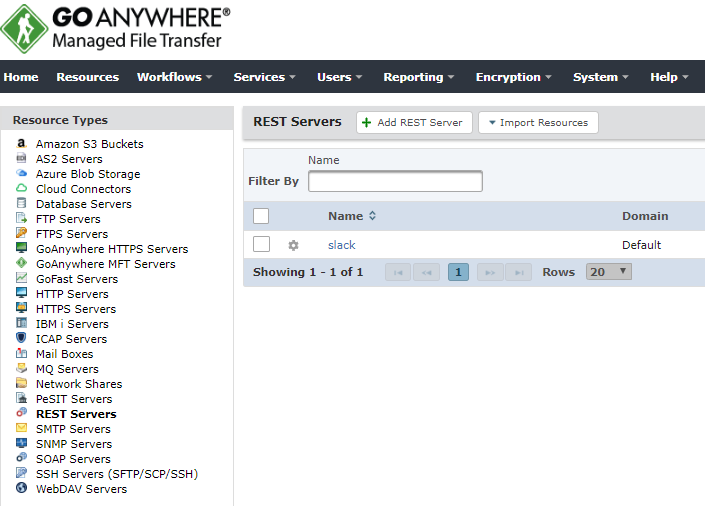Go to previous page of results

pos(426,272)
